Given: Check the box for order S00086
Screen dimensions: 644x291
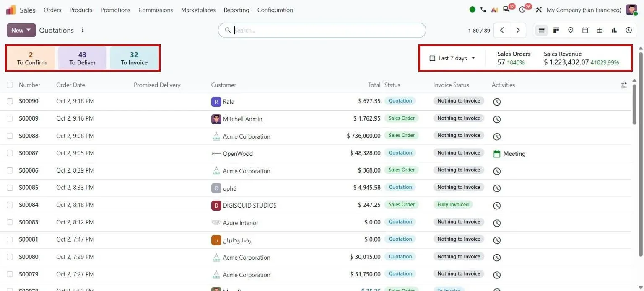Looking at the screenshot, I should (x=10, y=170).
